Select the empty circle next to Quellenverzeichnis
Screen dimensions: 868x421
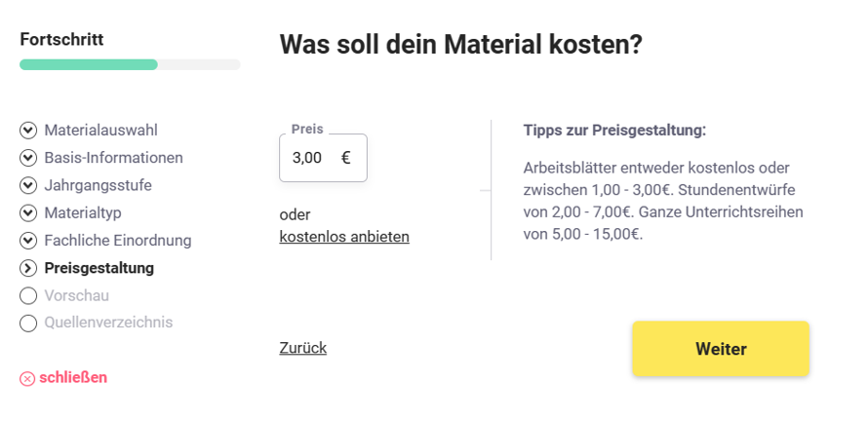click(x=28, y=324)
